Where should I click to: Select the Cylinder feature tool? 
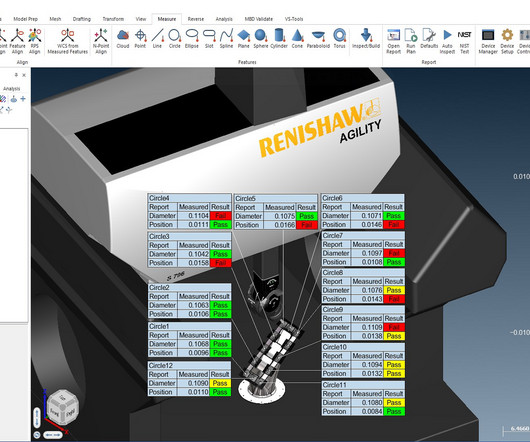coord(279,39)
